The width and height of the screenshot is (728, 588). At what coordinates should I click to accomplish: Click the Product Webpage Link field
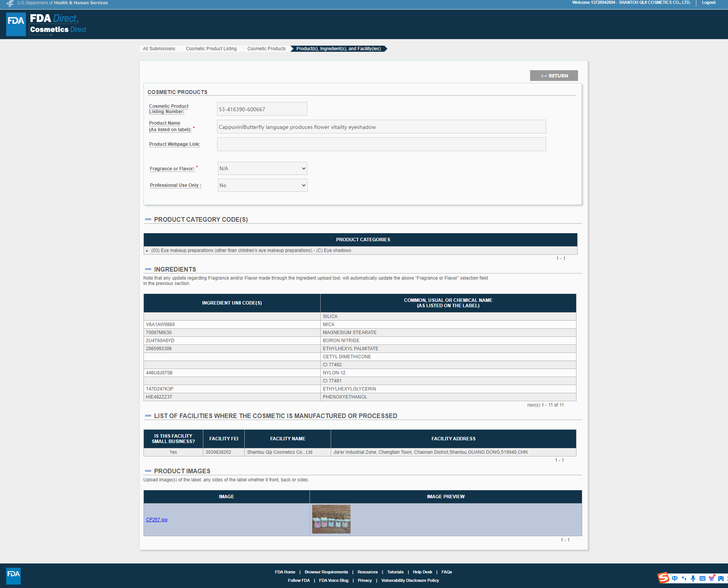pos(381,144)
